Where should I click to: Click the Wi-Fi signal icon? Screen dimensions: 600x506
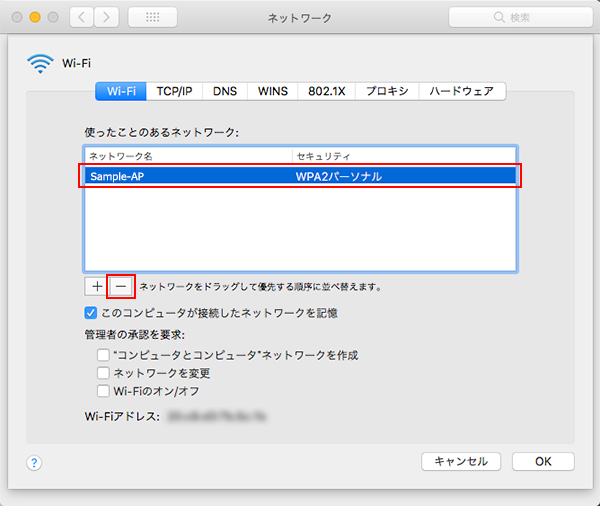[x=41, y=64]
